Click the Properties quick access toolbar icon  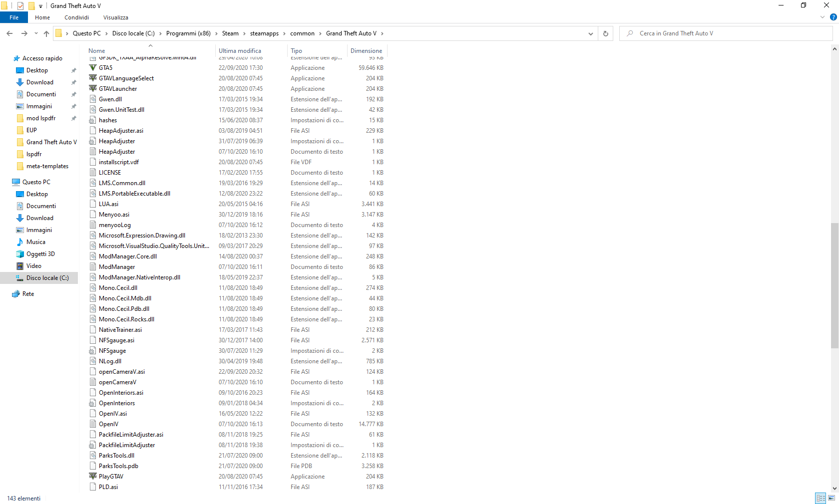coord(20,6)
